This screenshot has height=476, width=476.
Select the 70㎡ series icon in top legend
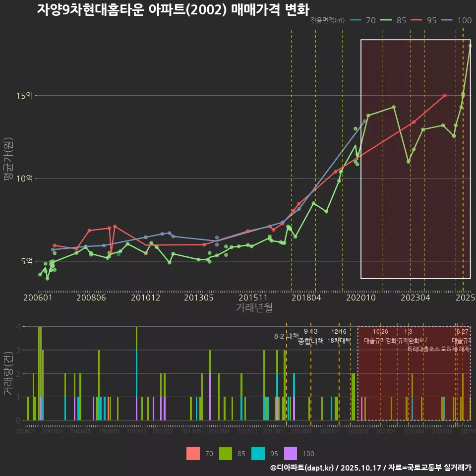click(x=355, y=21)
